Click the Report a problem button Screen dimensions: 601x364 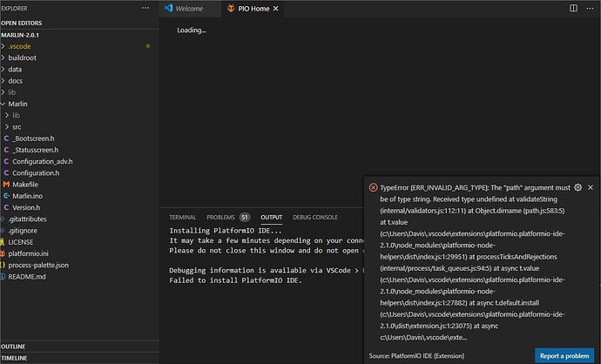[564, 355]
